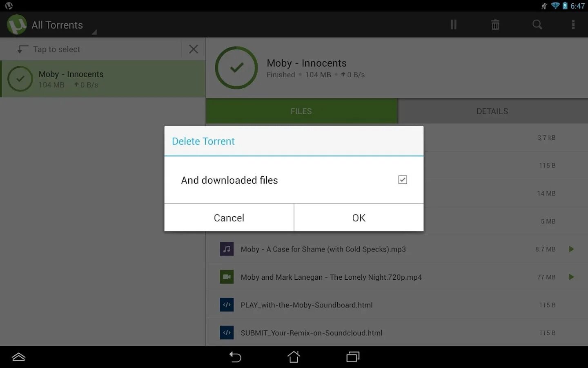Open the overflow menu icon
The height and width of the screenshot is (368, 588).
click(573, 25)
